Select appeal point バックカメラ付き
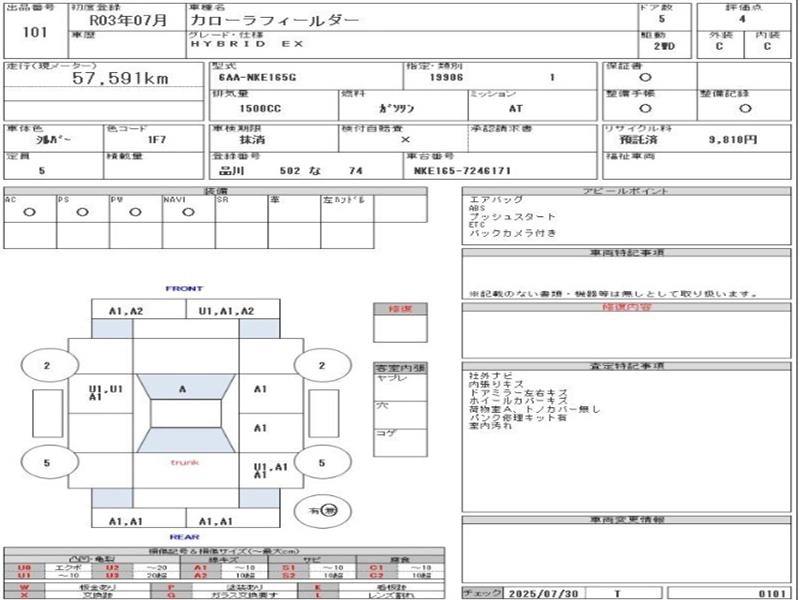The width and height of the screenshot is (800, 600). coord(512,233)
